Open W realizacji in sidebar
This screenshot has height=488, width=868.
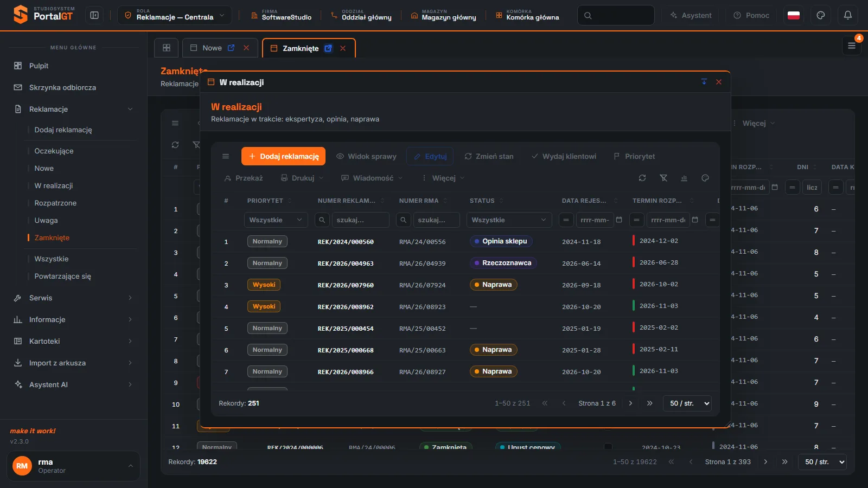point(54,185)
